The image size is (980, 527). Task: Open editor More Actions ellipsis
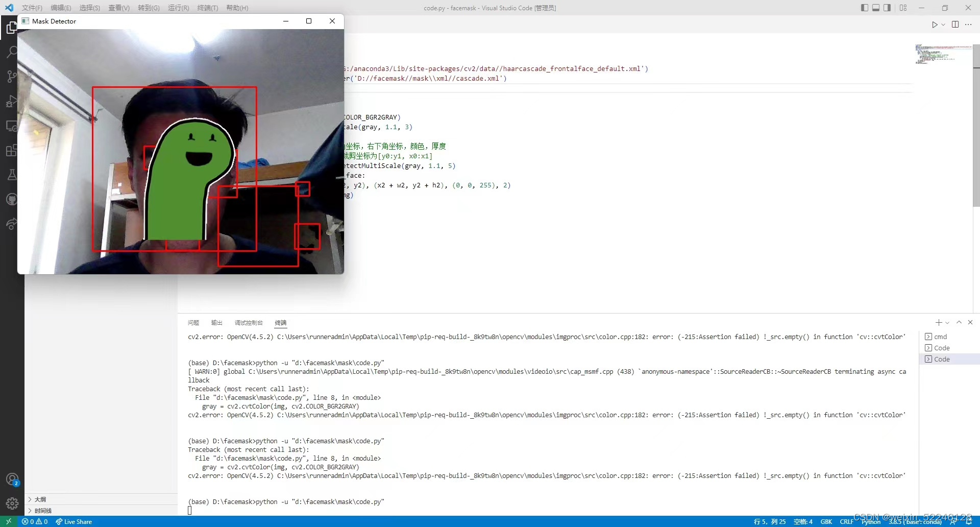[968, 25]
